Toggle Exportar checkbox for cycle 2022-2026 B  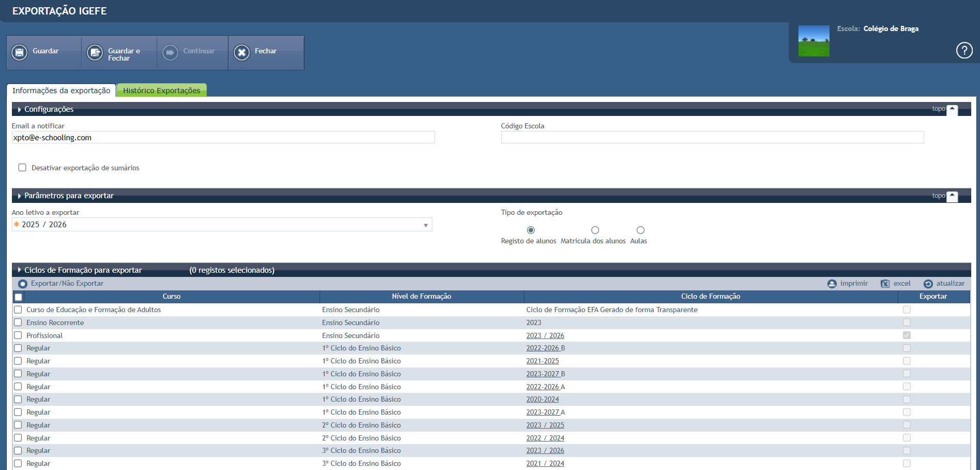[907, 348]
